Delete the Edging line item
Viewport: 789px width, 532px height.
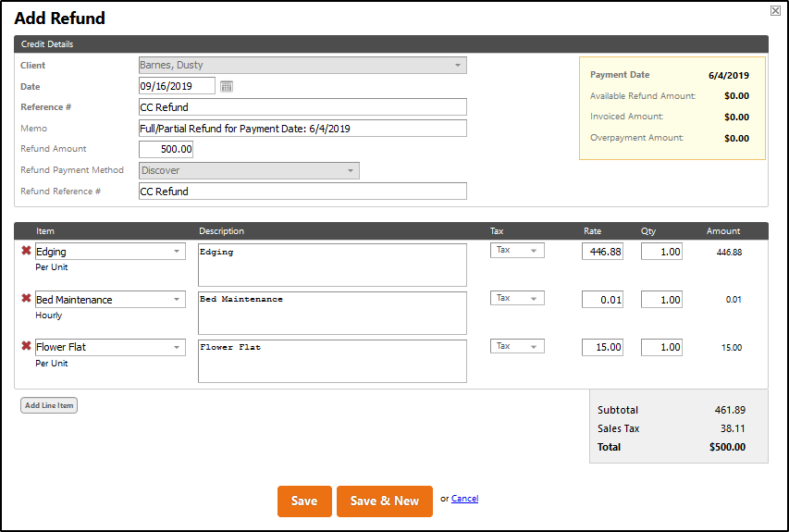click(x=26, y=251)
